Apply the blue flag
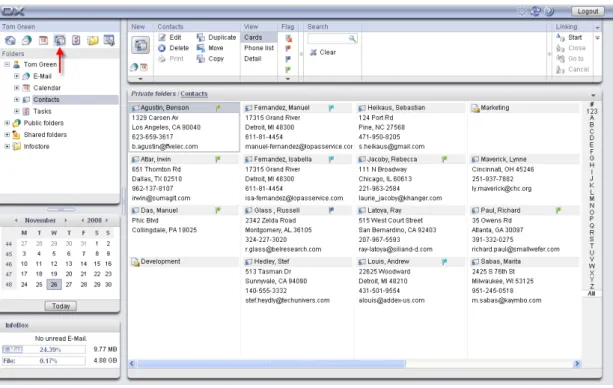The height and width of the screenshot is (388, 613). (x=288, y=59)
